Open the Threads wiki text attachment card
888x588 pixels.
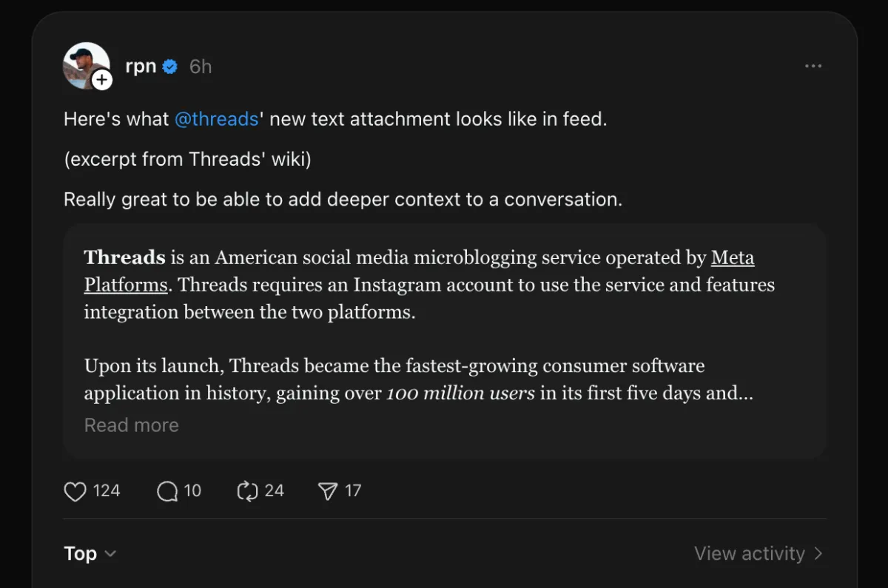444,340
